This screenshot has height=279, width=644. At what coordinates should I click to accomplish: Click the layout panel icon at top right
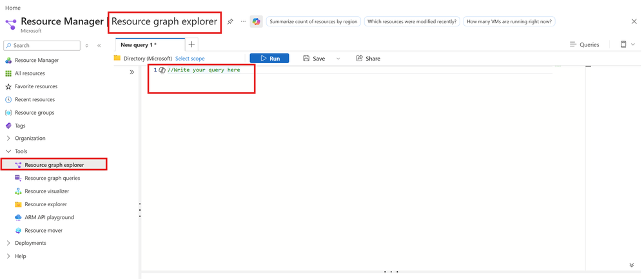pyautogui.click(x=623, y=44)
